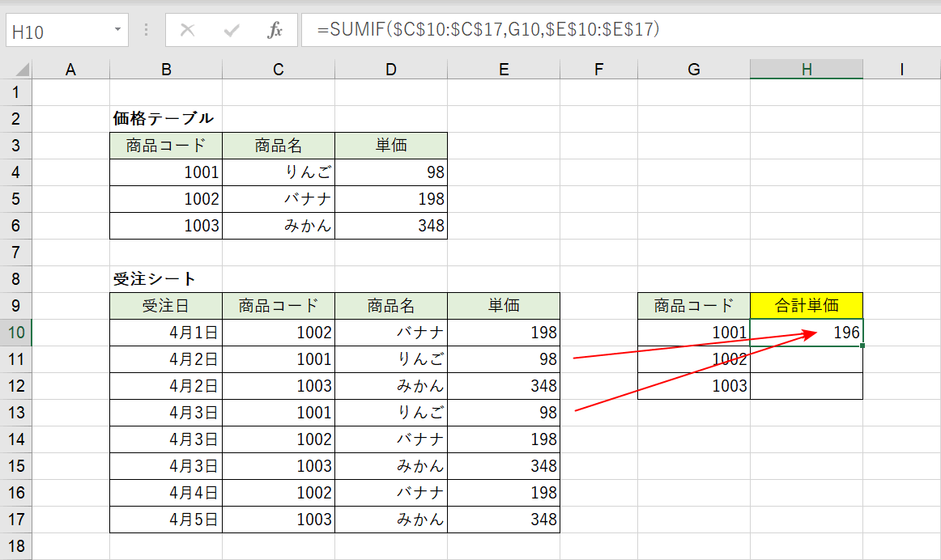Select the 商品コード header in the right table
The image size is (941, 560).
pyautogui.click(x=693, y=305)
